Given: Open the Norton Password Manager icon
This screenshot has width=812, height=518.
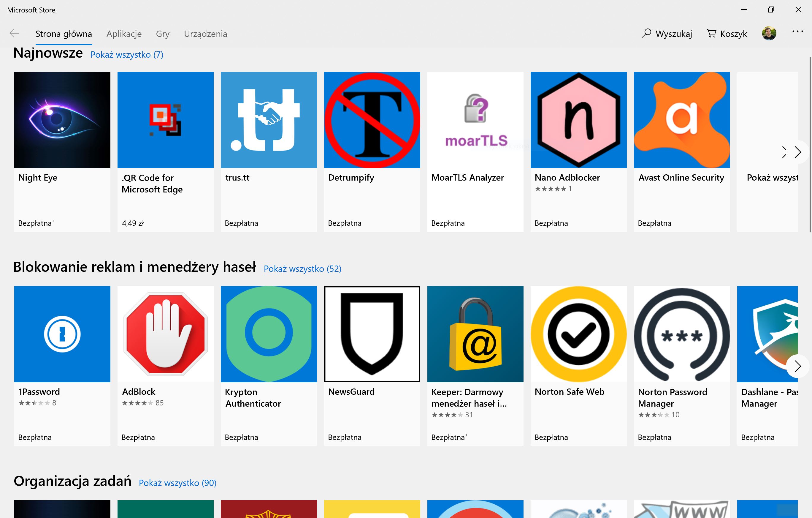Looking at the screenshot, I should tap(682, 334).
